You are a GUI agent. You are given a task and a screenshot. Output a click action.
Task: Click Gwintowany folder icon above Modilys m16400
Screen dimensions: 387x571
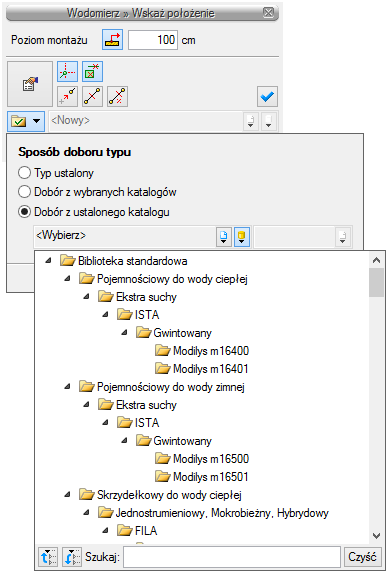coord(144,333)
